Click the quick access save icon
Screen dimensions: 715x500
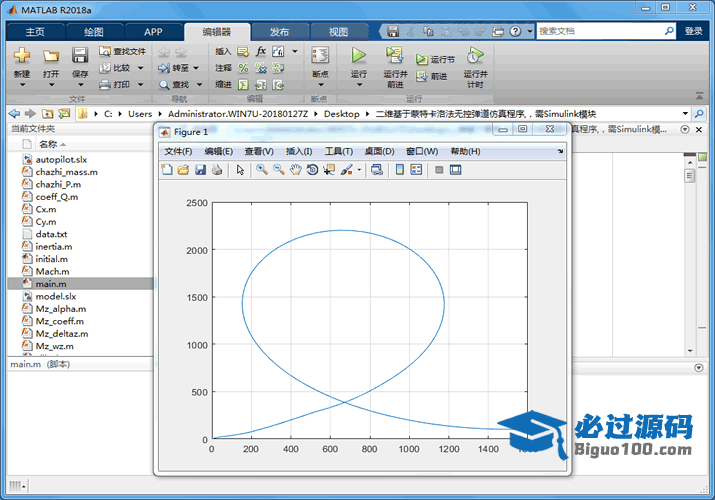393,31
